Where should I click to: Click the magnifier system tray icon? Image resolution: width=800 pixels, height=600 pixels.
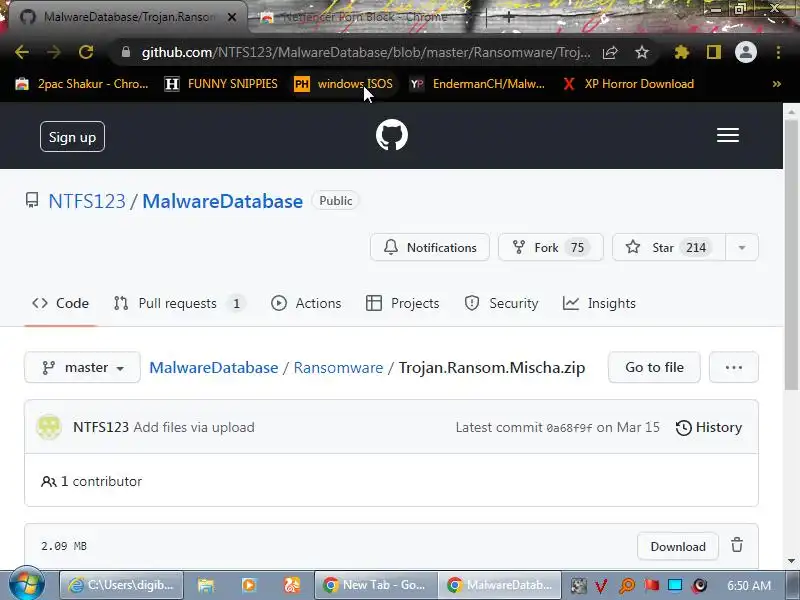click(x=627, y=585)
